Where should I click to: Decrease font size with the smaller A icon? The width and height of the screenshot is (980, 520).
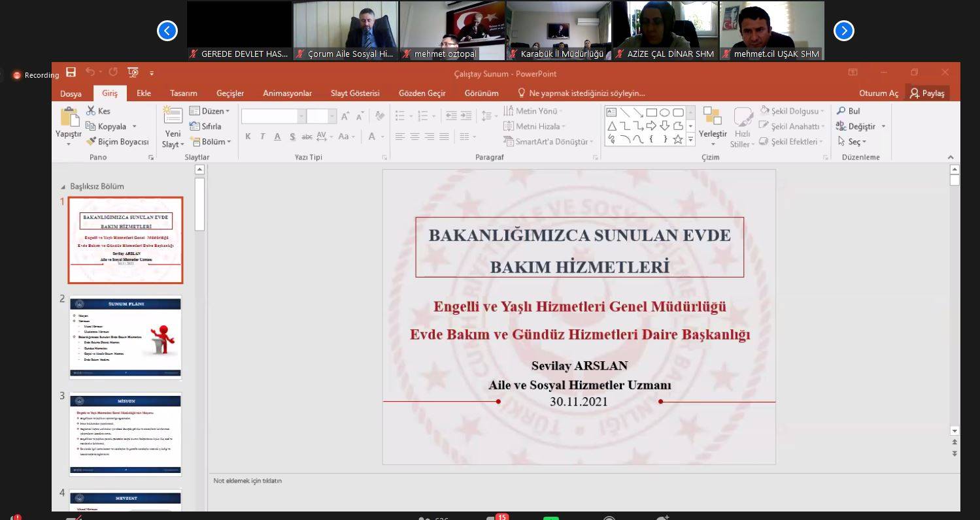point(360,116)
